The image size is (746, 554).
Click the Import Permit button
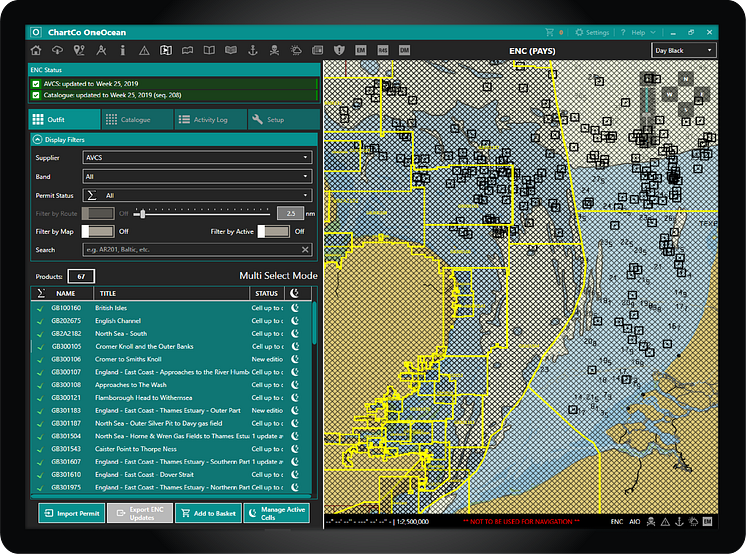tap(72, 513)
